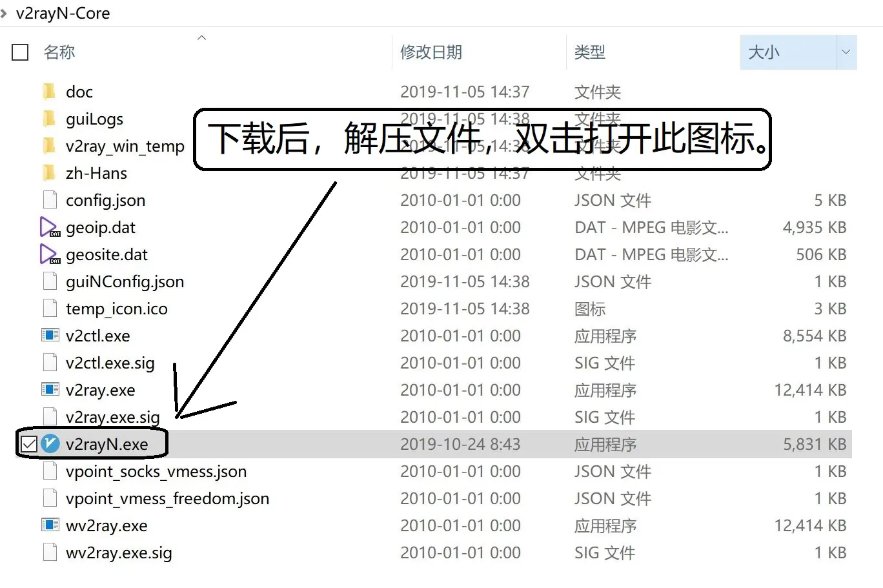Click the 5 KB size of config.json

(830, 200)
